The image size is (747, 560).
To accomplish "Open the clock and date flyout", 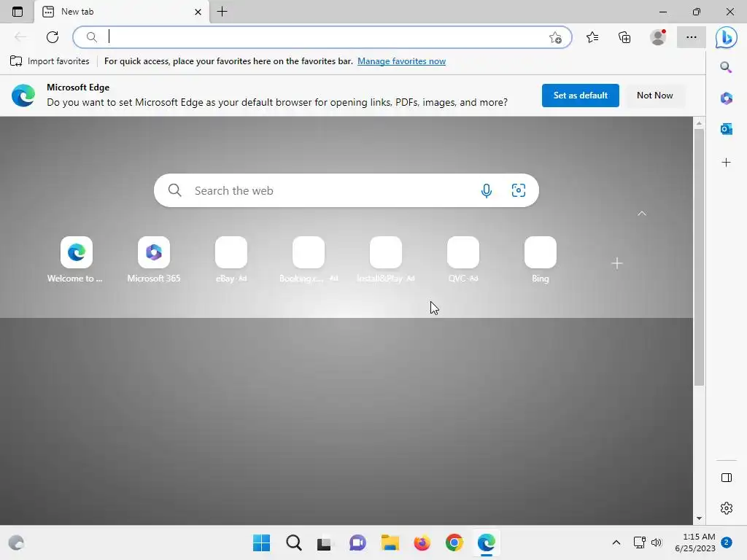I will click(695, 542).
